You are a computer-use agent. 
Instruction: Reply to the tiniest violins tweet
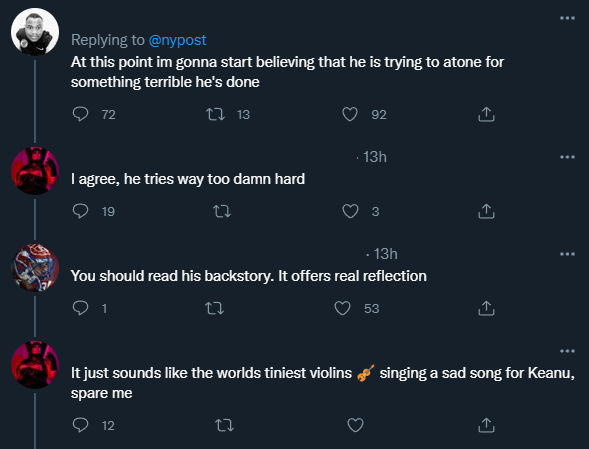tap(80, 425)
